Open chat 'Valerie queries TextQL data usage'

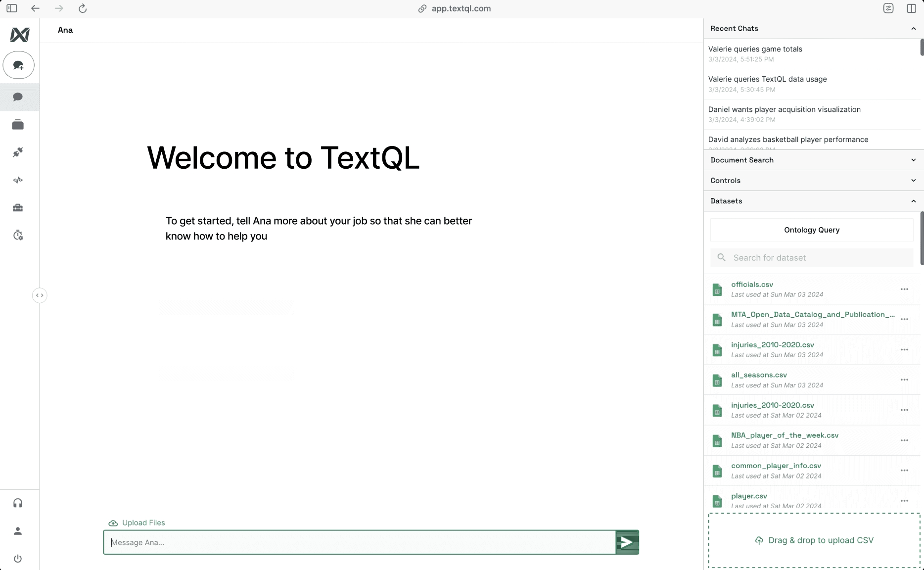point(811,84)
